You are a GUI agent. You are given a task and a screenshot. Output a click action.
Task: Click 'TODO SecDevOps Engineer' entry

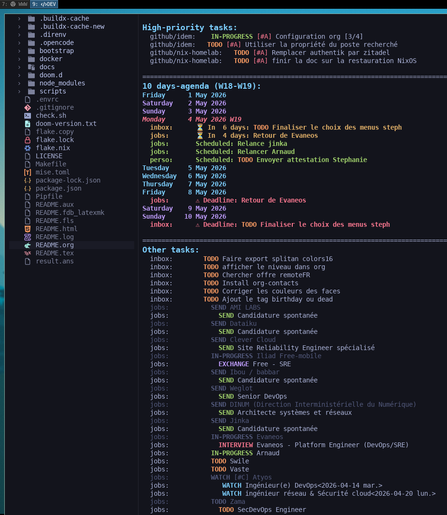point(262,510)
